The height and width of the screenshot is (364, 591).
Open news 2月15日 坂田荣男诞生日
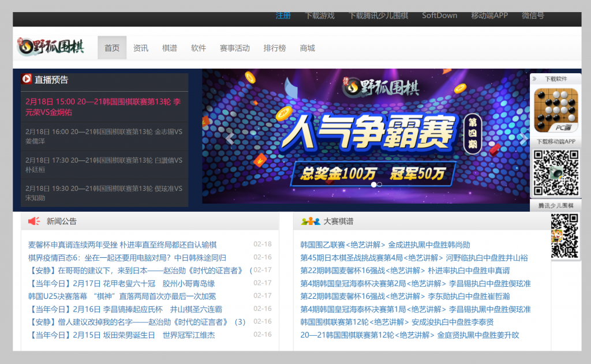[121, 335]
